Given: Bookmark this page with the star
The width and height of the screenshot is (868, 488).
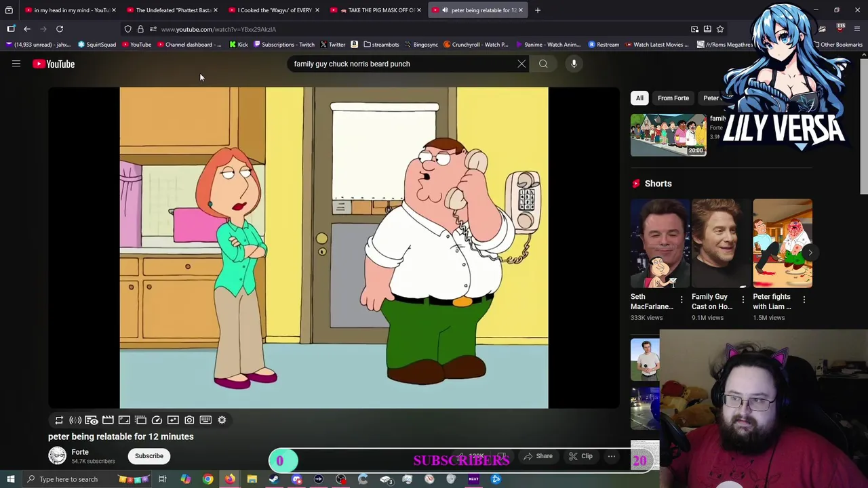Looking at the screenshot, I should (x=720, y=29).
